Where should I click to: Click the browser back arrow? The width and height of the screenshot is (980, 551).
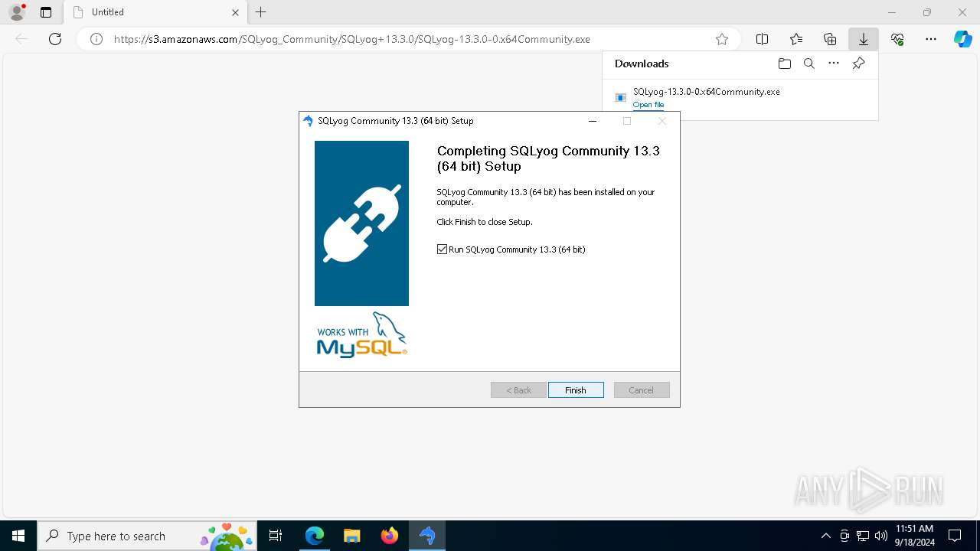(x=21, y=39)
